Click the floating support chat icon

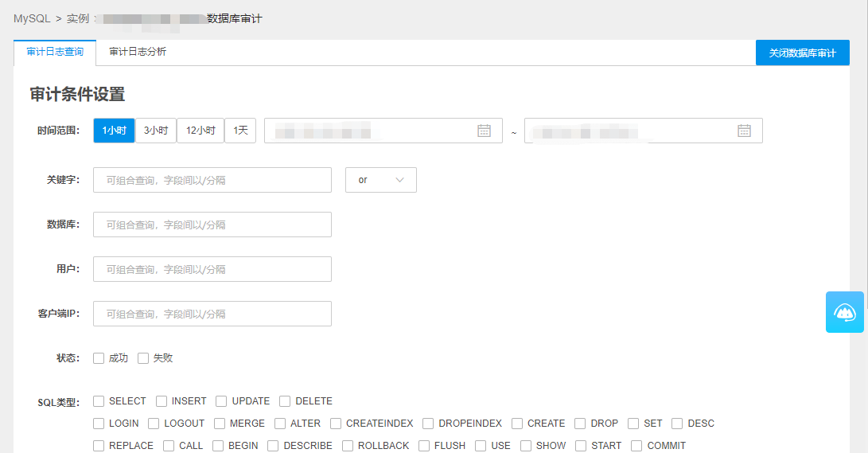pyautogui.click(x=844, y=312)
